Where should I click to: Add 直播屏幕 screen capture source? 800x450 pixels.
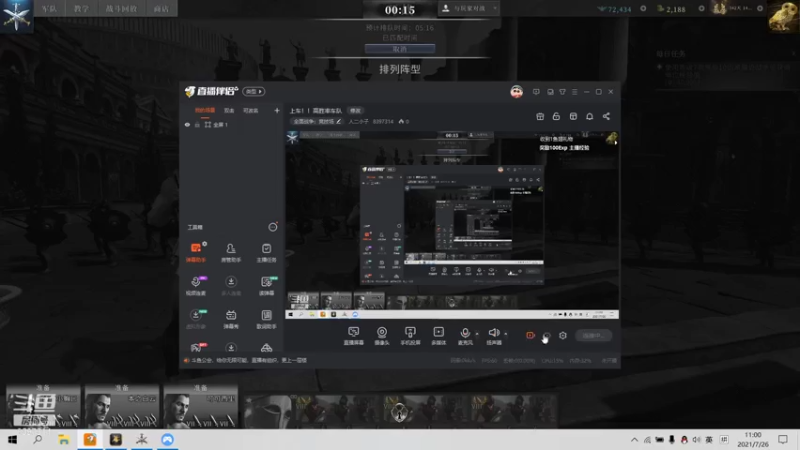354,336
